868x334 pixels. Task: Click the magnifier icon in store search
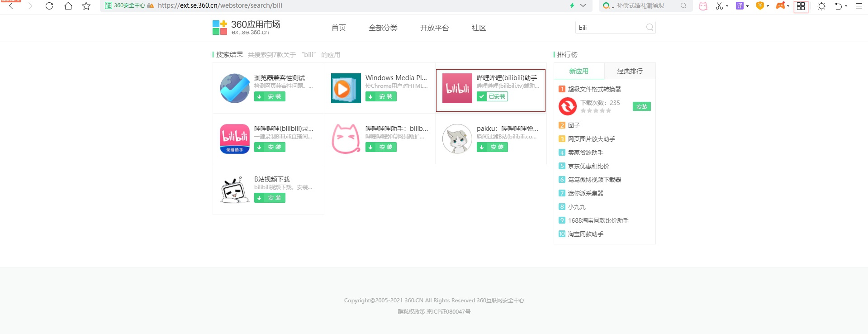650,28
